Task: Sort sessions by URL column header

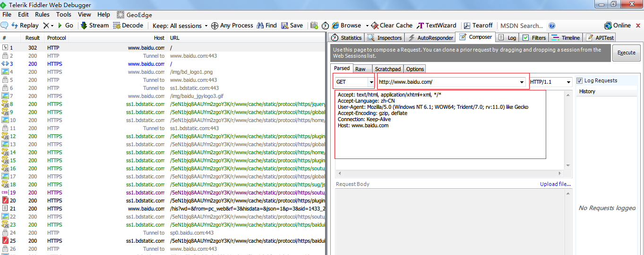Action: pos(246,38)
